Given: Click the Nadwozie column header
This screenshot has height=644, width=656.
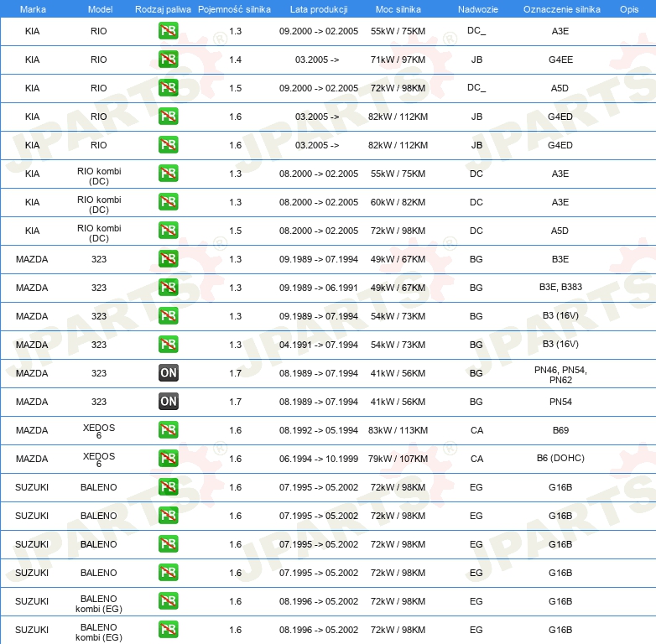Looking at the screenshot, I should tap(478, 9).
